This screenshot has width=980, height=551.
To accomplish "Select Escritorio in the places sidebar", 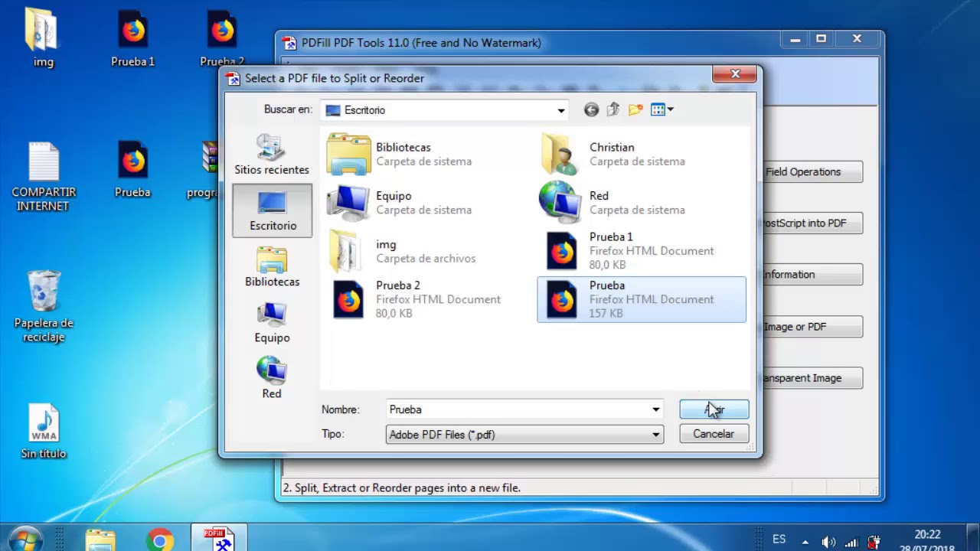I will [x=272, y=210].
